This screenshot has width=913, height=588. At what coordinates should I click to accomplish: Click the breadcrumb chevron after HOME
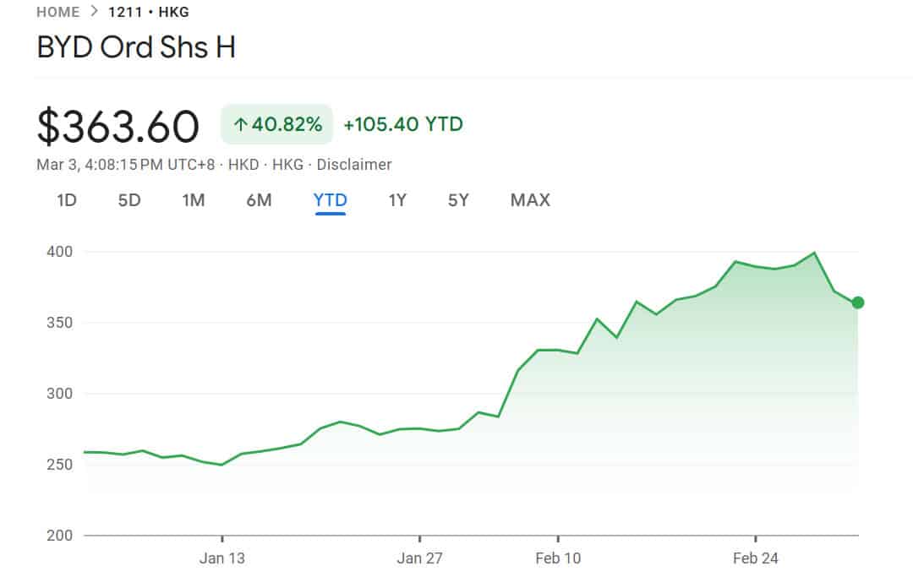pos(94,12)
